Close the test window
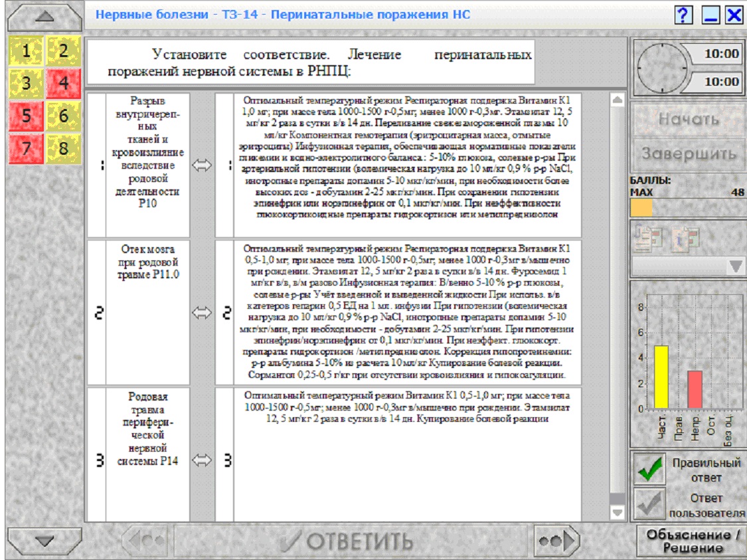The width and height of the screenshot is (747, 560). coord(734,15)
